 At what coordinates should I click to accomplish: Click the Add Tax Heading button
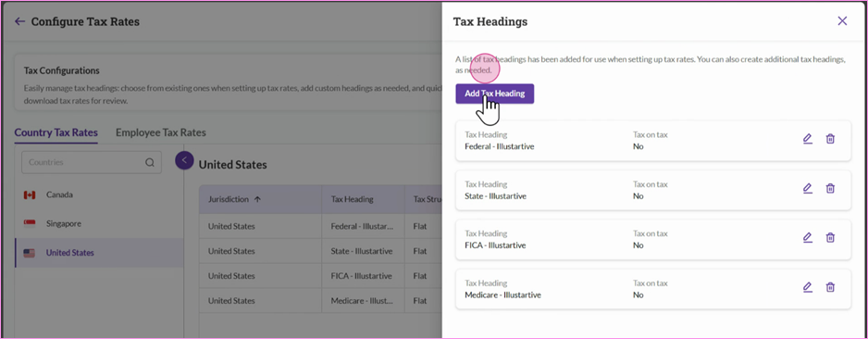pos(494,94)
